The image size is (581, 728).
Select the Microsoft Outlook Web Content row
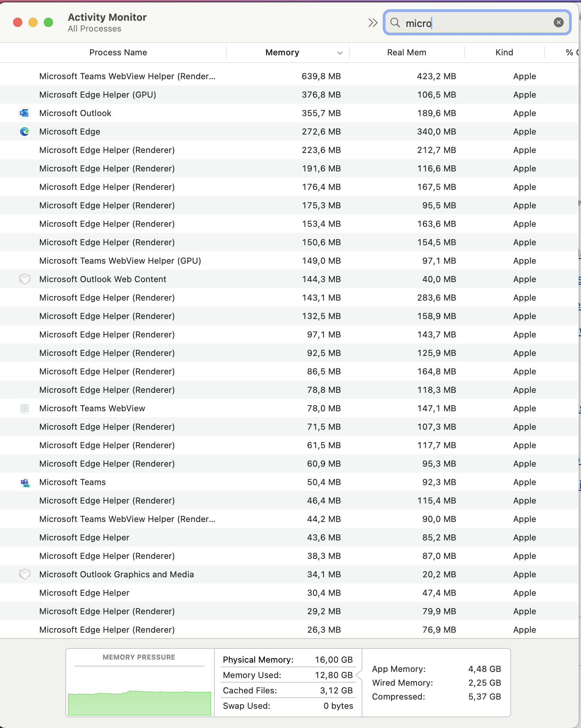[x=289, y=279]
